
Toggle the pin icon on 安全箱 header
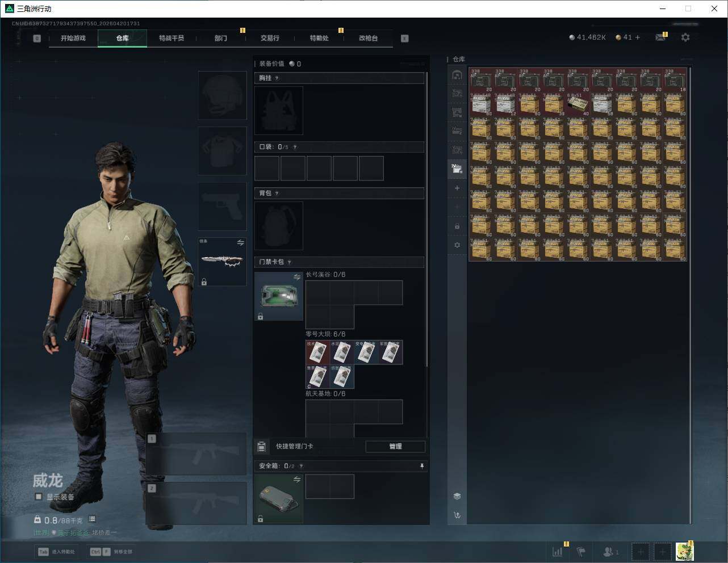click(422, 466)
